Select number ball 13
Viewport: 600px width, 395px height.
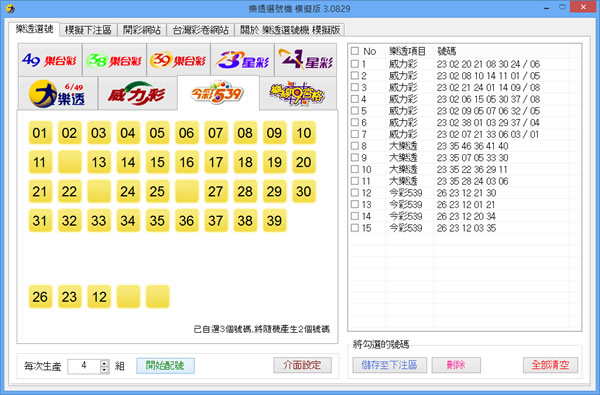[x=99, y=162]
